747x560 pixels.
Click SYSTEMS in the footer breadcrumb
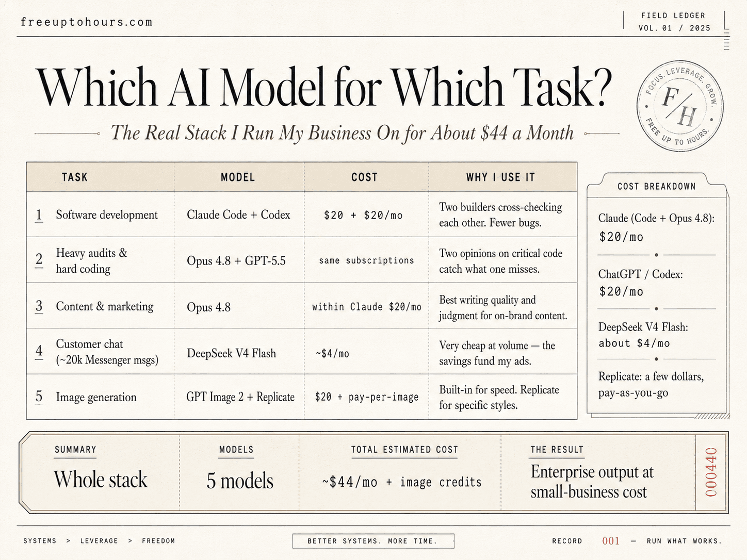[40, 541]
